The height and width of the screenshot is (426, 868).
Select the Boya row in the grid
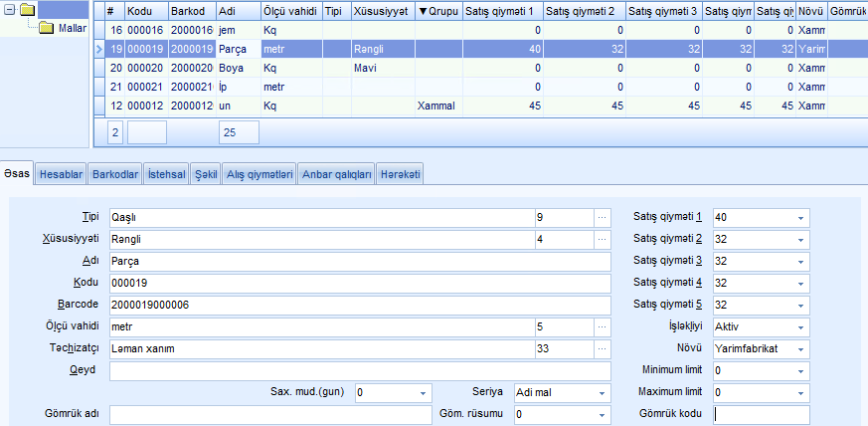pyautogui.click(x=237, y=68)
